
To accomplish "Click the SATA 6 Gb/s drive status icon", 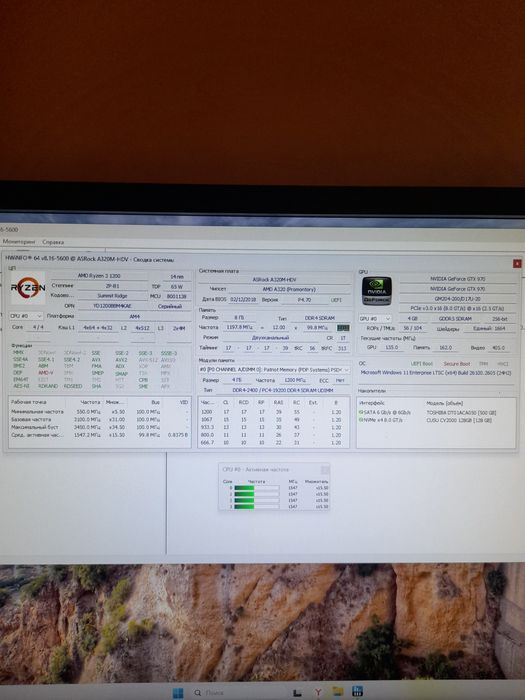I will click(x=361, y=413).
